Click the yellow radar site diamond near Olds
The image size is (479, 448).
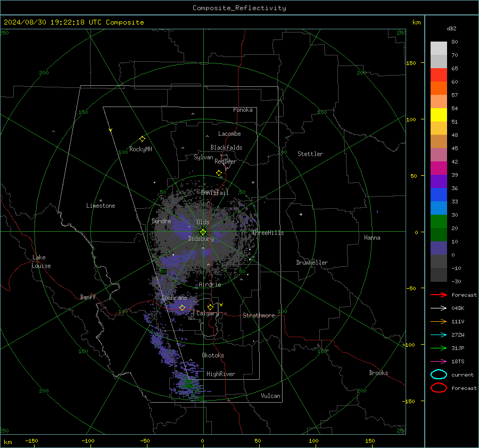tap(203, 232)
